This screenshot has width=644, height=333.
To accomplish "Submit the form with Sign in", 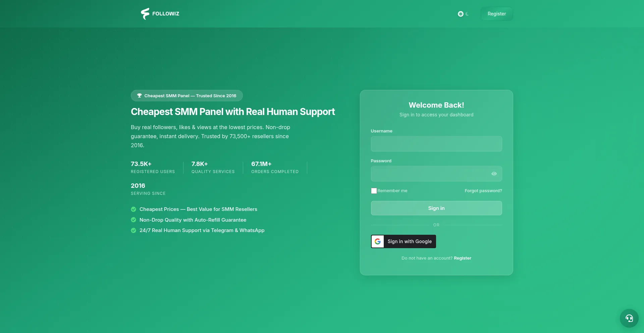I will [x=436, y=208].
